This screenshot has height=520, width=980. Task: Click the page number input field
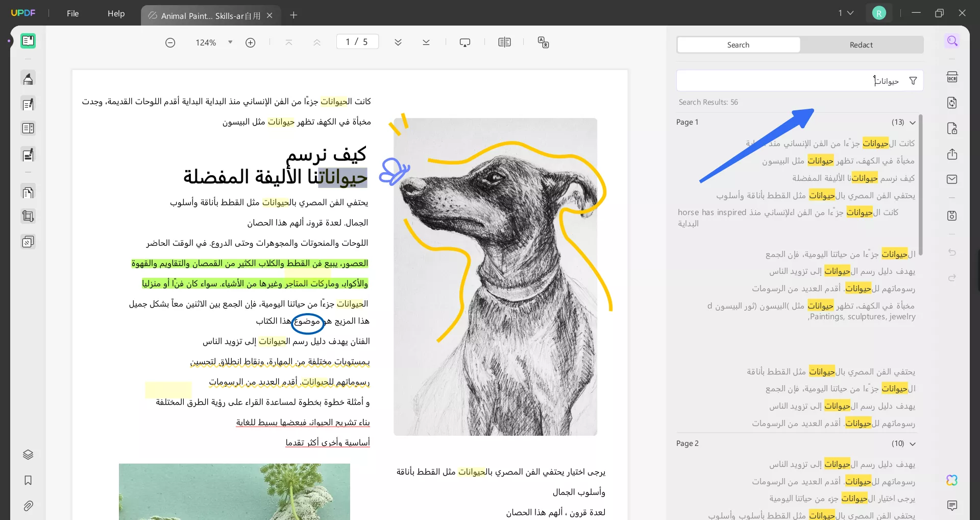(x=357, y=41)
